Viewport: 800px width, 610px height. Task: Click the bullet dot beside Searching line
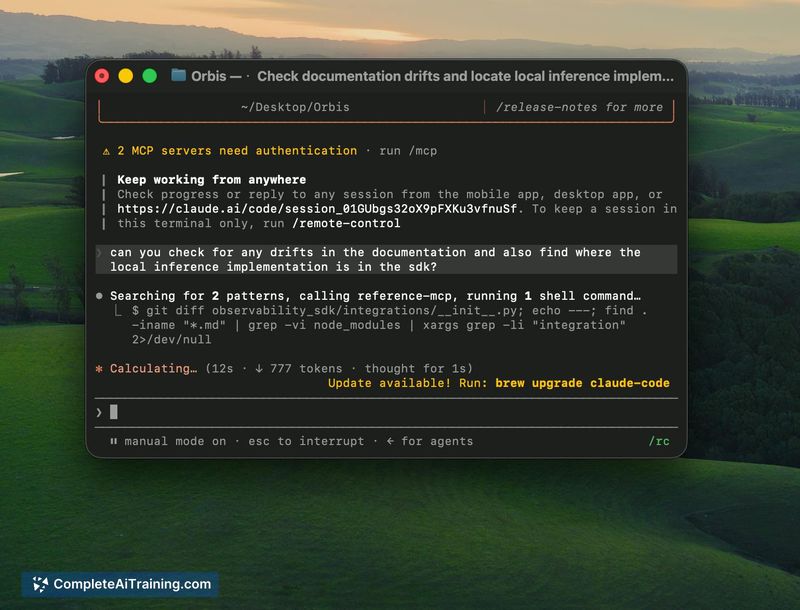coord(99,296)
